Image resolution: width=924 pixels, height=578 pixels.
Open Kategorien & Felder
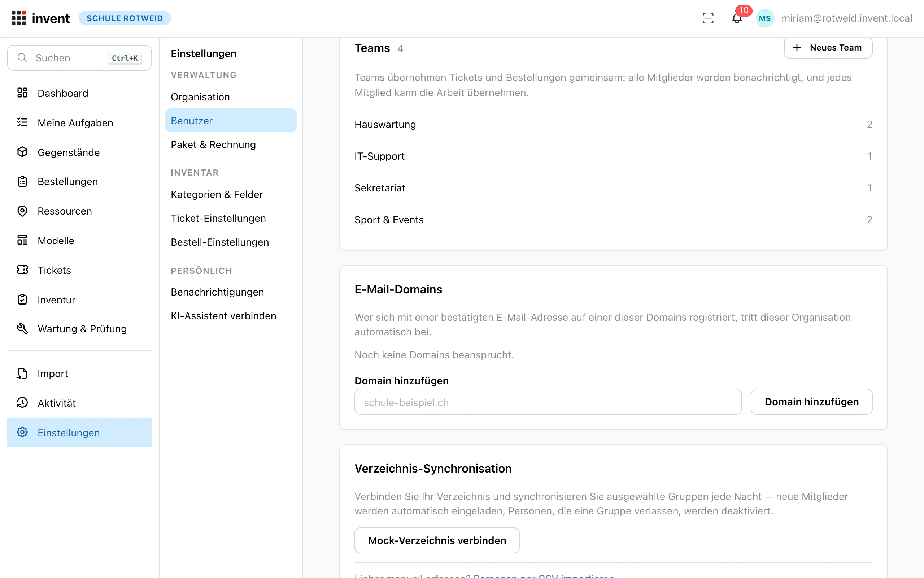(231, 194)
